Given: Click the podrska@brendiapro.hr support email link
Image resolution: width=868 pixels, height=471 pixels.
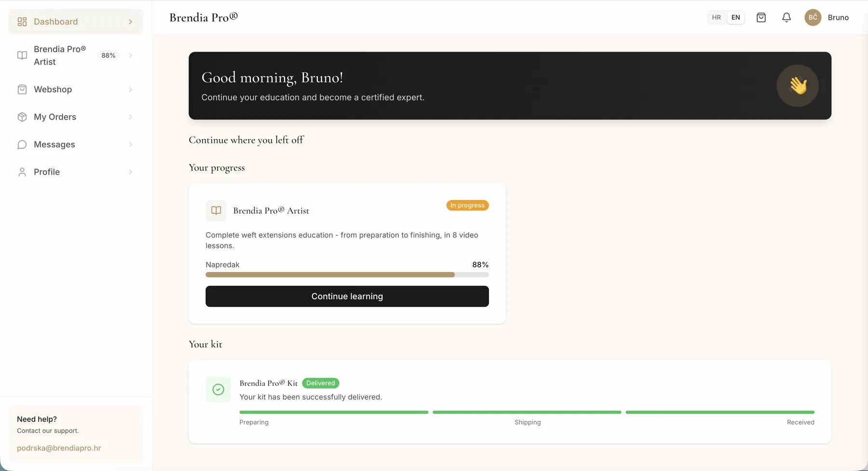Looking at the screenshot, I should [x=59, y=448].
